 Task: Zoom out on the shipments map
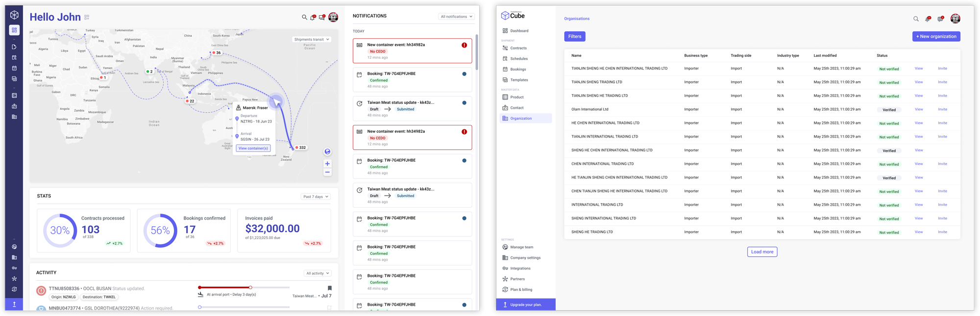(x=327, y=172)
